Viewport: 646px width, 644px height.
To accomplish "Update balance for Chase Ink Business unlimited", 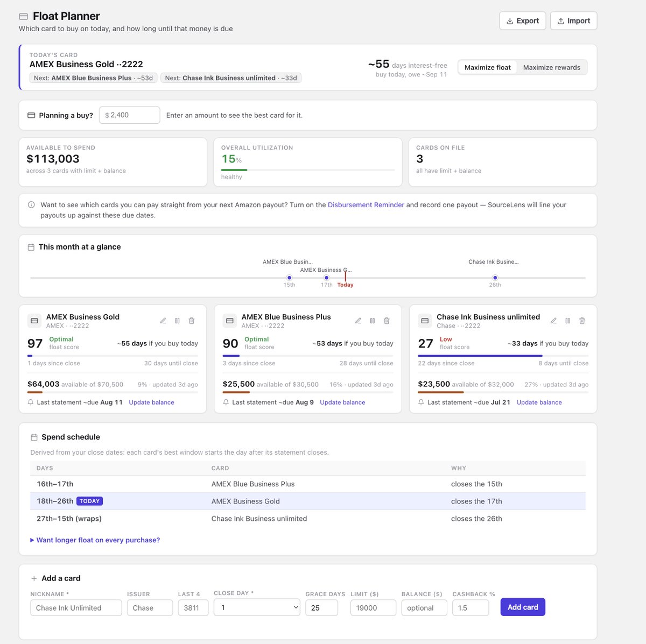I will pos(539,402).
